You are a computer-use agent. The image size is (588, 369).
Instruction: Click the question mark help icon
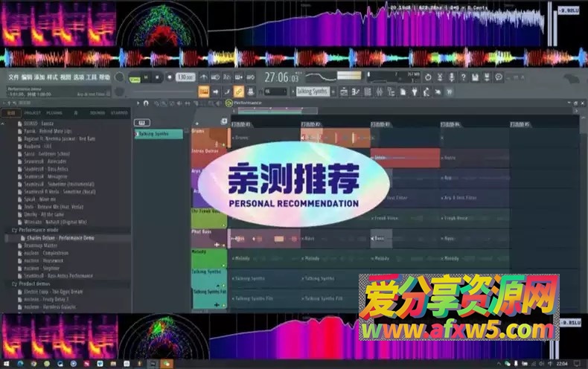[x=464, y=77]
